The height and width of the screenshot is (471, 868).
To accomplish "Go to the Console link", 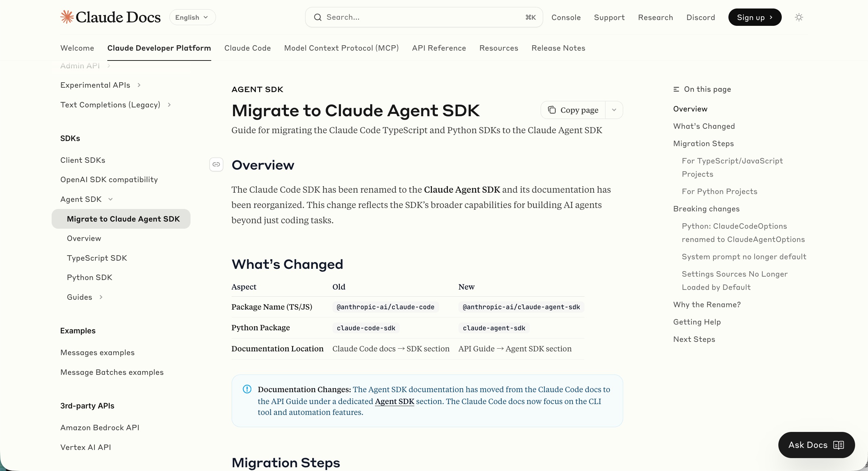I will [x=566, y=17].
